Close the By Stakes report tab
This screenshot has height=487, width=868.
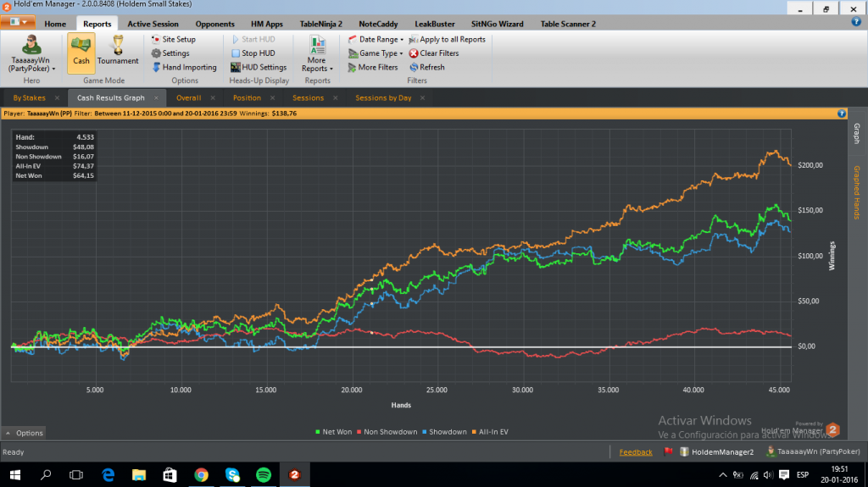[57, 98]
